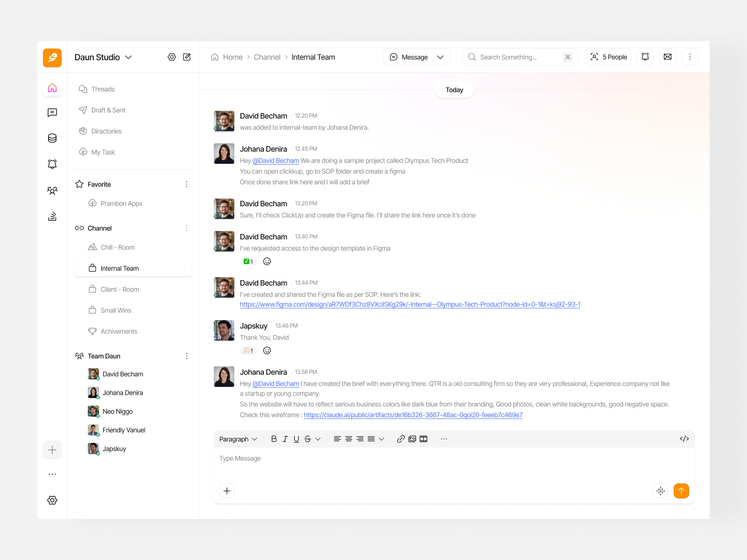Image resolution: width=747 pixels, height=560 pixels.
Task: Open the database/directories icon in left sidebar
Action: 52,138
